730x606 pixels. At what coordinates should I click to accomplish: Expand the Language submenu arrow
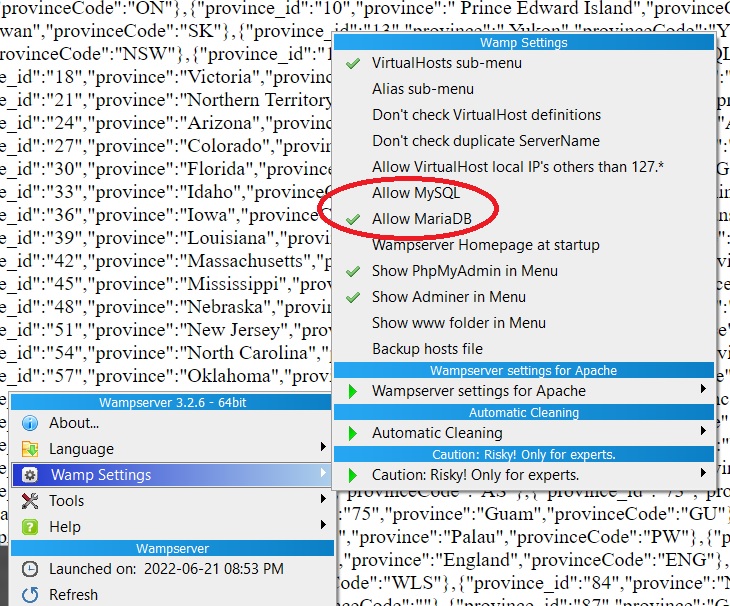pyautogui.click(x=323, y=447)
